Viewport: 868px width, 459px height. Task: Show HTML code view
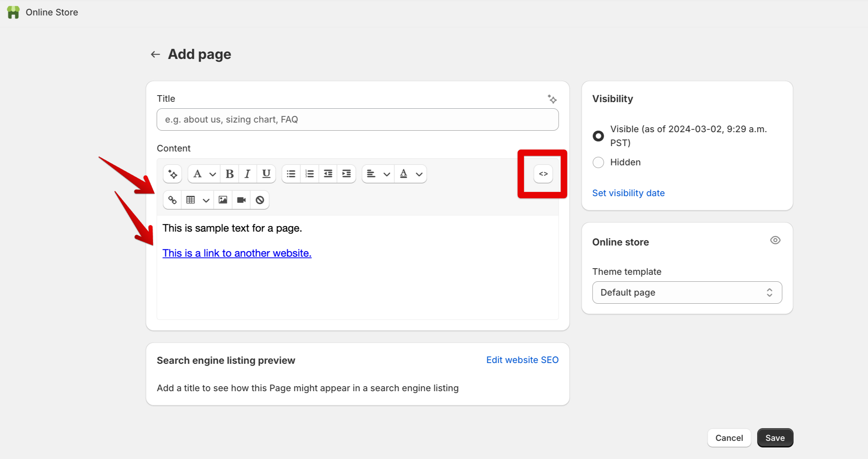click(543, 174)
